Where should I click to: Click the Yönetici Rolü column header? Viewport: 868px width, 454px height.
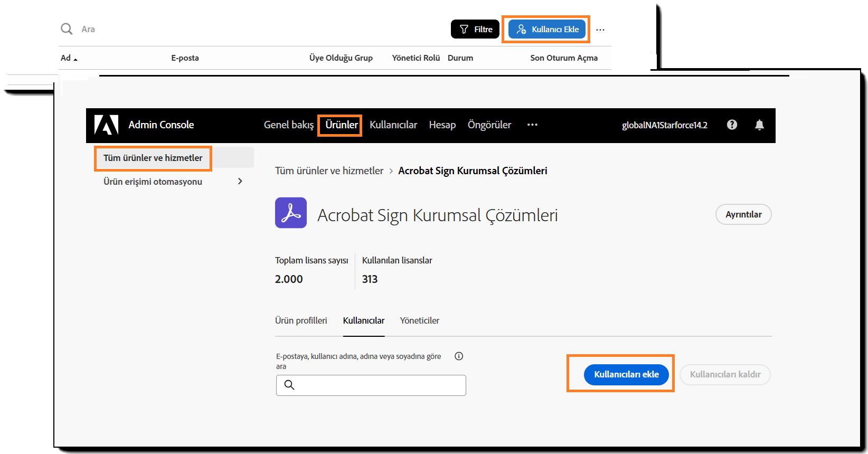[416, 58]
